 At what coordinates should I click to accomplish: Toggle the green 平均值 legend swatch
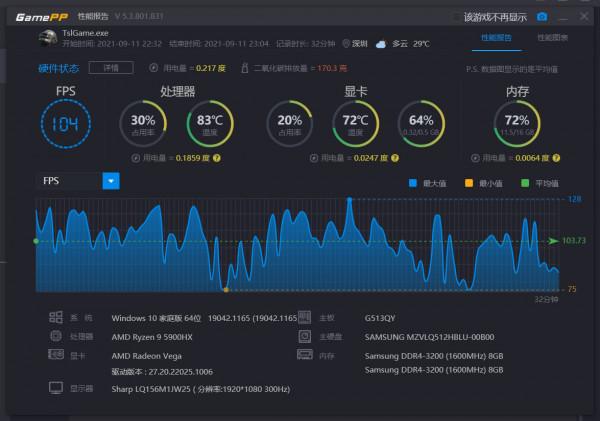pos(525,183)
